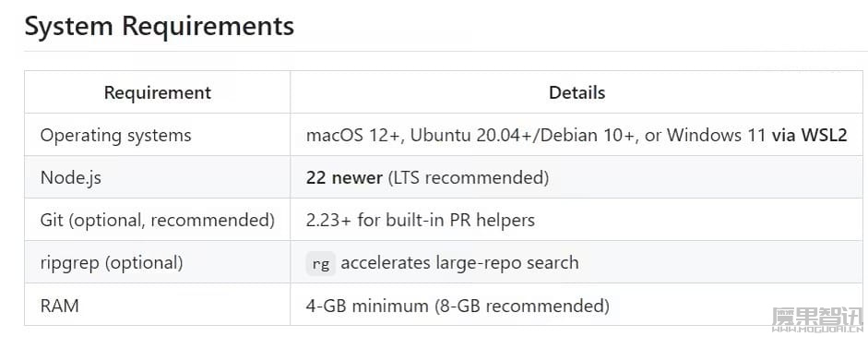Click the '(8-GB recommended)' text

point(521,306)
